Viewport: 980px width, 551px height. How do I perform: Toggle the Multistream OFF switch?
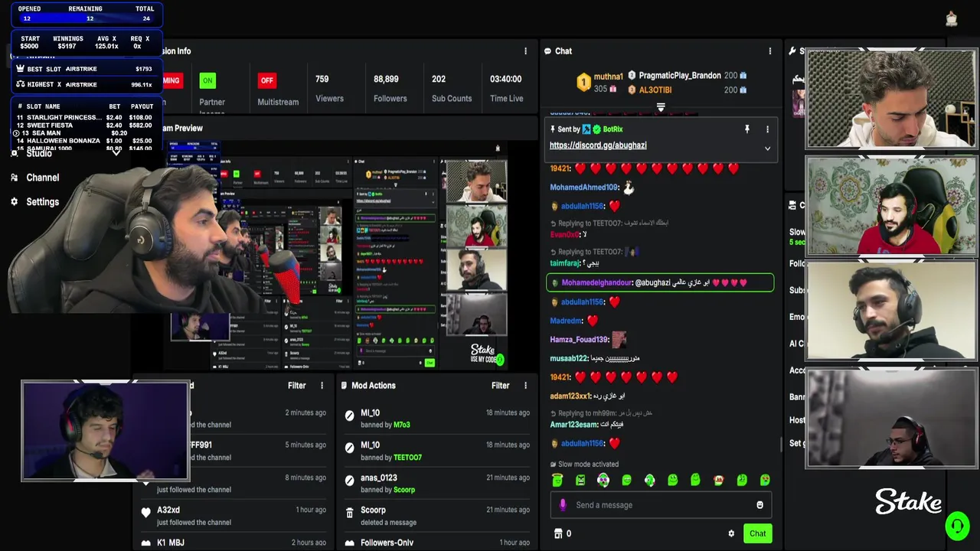click(x=266, y=80)
